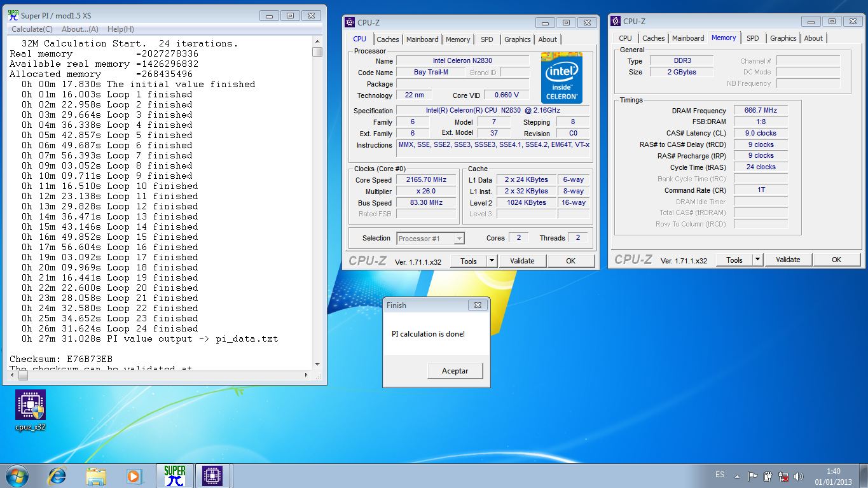Viewport: 868px width, 488px height.
Task: Open Action Center flag tray icon
Action: click(752, 476)
